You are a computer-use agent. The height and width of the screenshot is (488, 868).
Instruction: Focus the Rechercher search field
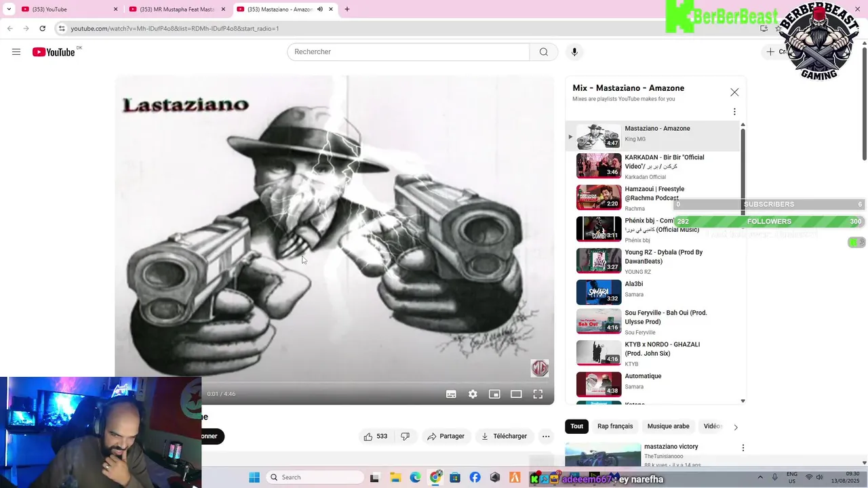(409, 52)
